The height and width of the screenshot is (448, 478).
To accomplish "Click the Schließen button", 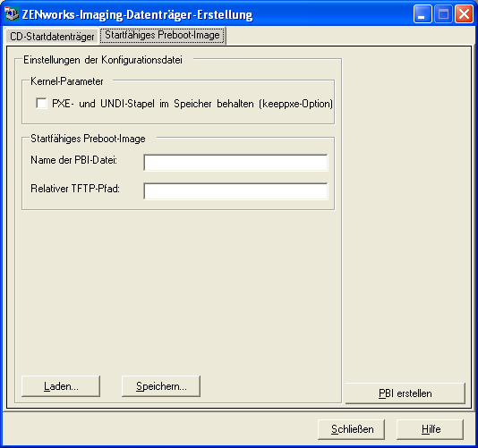I will (x=351, y=429).
